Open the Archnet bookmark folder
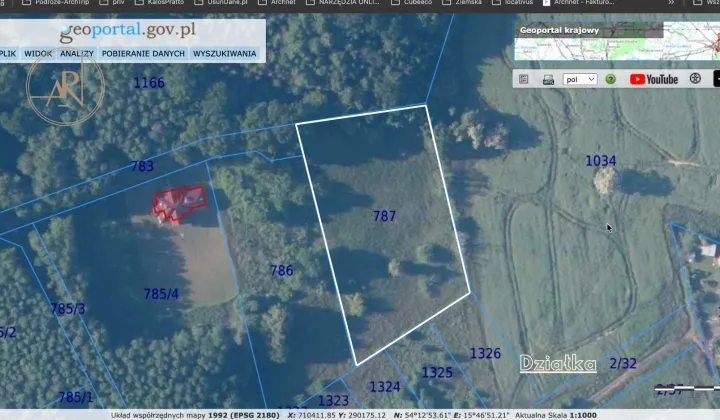 pyautogui.click(x=277, y=3)
